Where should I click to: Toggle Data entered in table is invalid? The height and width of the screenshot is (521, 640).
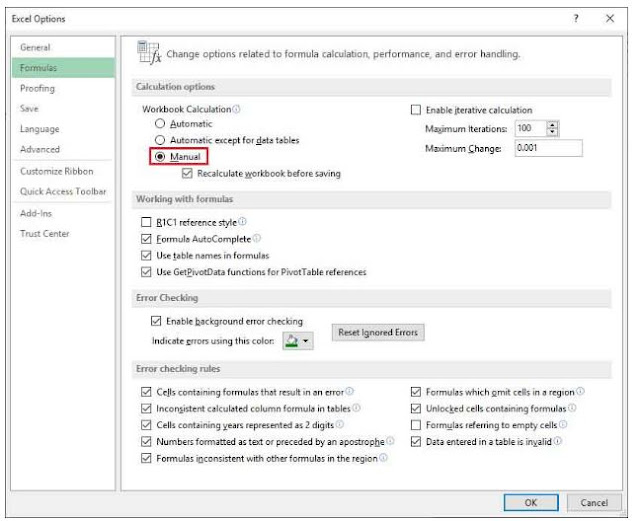click(416, 441)
